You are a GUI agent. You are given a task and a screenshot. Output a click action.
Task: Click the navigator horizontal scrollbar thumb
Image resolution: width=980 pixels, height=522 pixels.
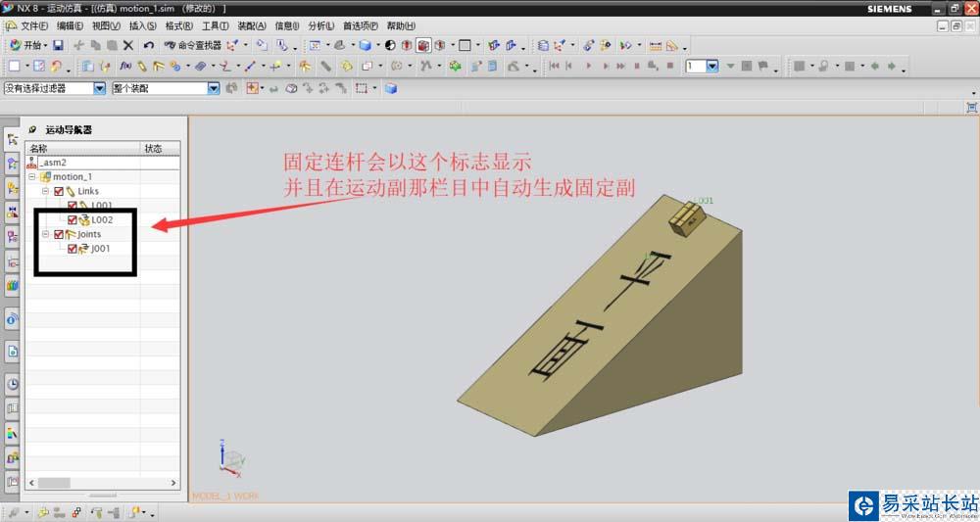[54, 483]
